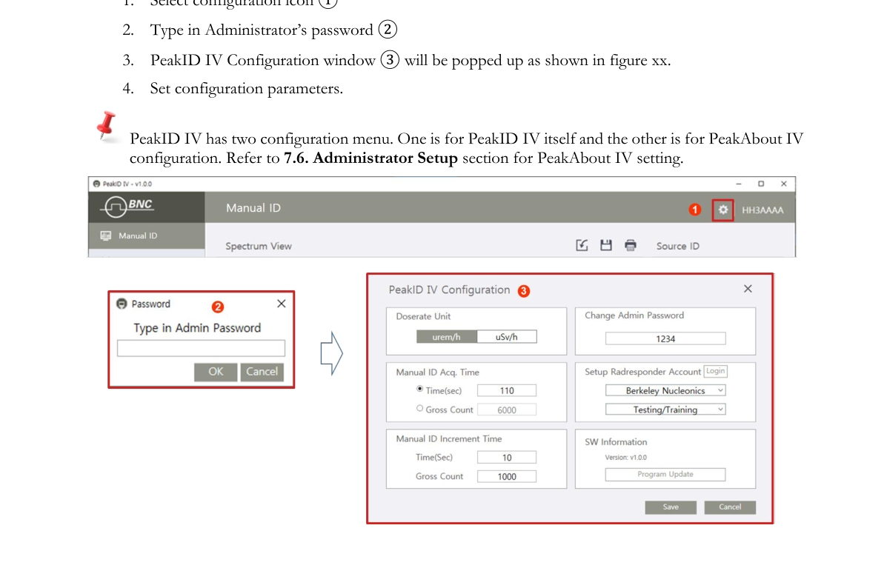Click the PeakID IV Configuration title
The width and height of the screenshot is (884, 588).
[449, 290]
